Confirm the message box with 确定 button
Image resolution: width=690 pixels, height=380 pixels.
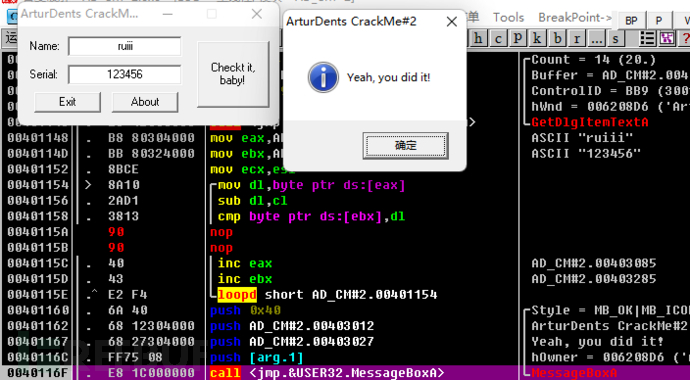coord(406,146)
